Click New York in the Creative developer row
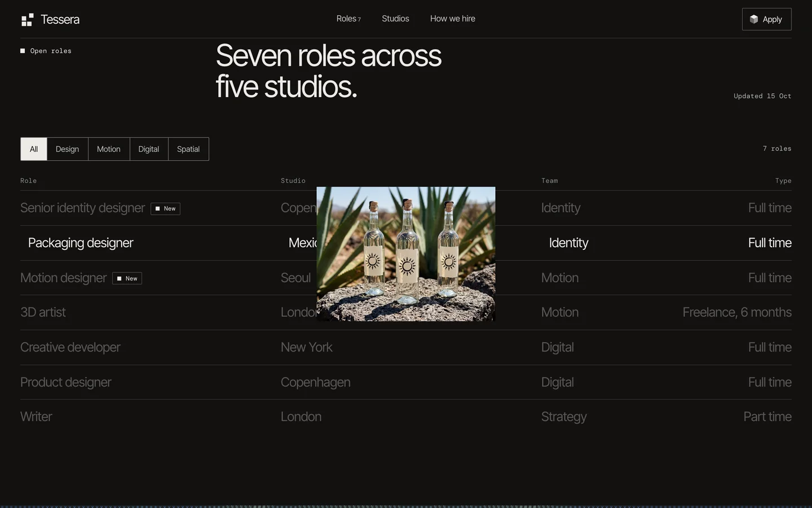The height and width of the screenshot is (508, 812). pos(307,347)
